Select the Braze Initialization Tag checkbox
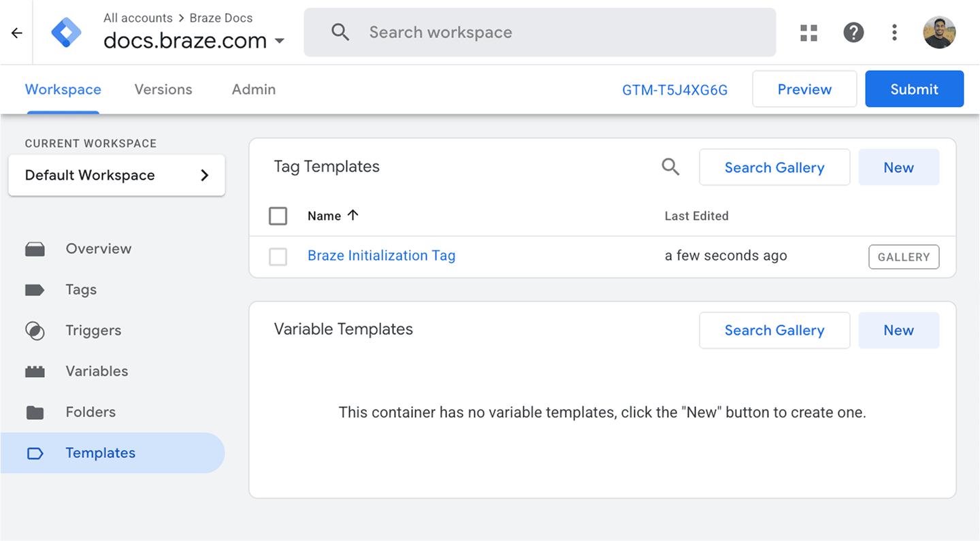 click(278, 257)
